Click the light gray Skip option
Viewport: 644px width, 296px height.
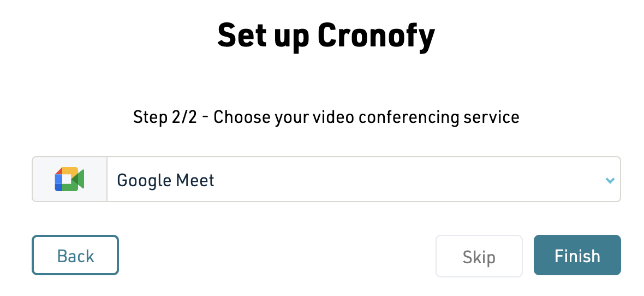479,256
